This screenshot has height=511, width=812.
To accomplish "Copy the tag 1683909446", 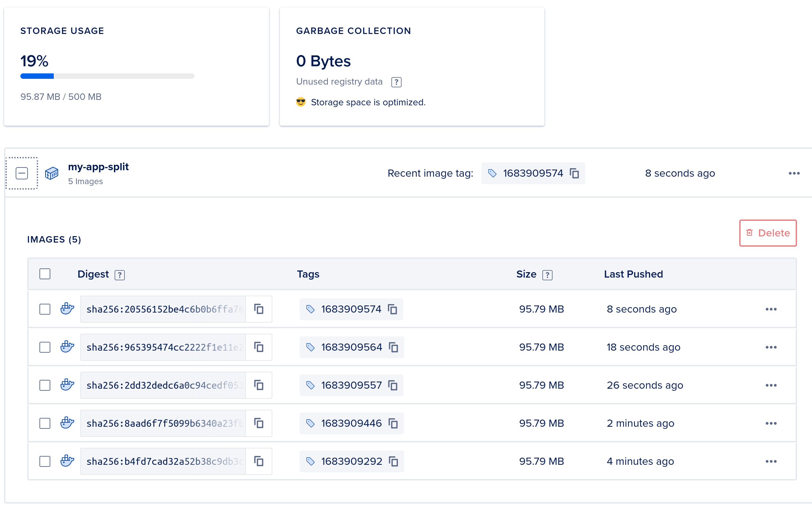I will (x=393, y=423).
